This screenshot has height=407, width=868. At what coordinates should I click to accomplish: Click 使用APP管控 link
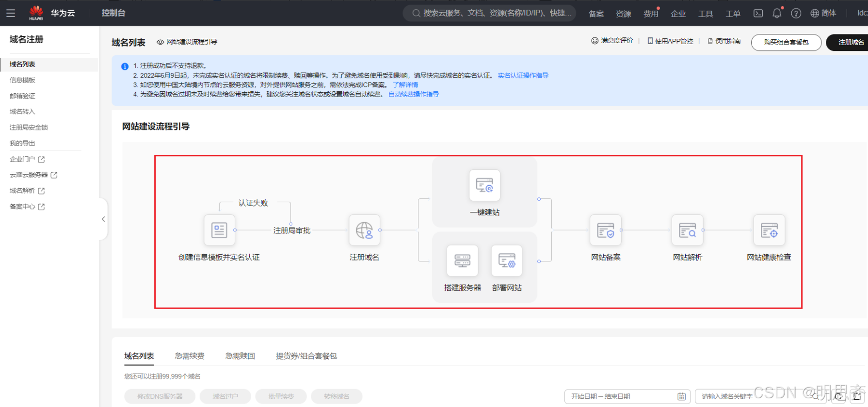pyautogui.click(x=670, y=41)
